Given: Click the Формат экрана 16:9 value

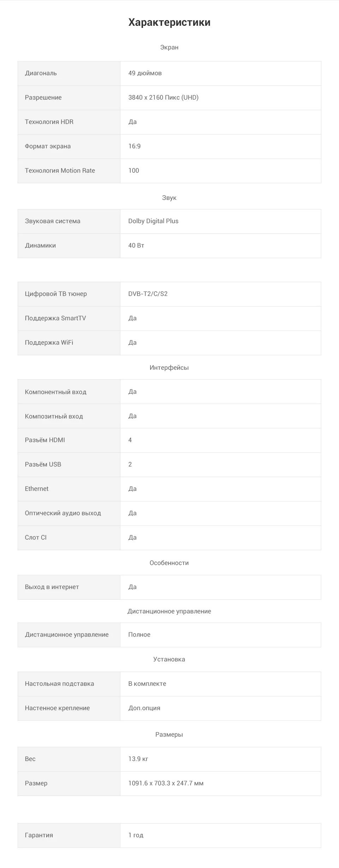Looking at the screenshot, I should (x=135, y=146).
